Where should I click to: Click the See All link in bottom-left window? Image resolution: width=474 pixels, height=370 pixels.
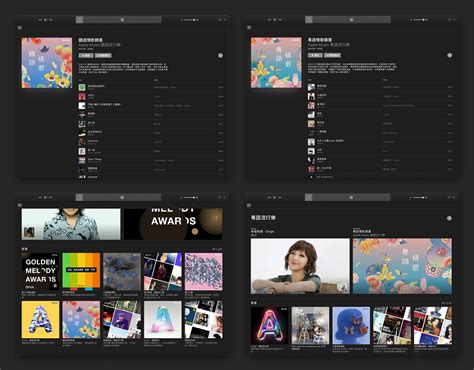point(217,249)
